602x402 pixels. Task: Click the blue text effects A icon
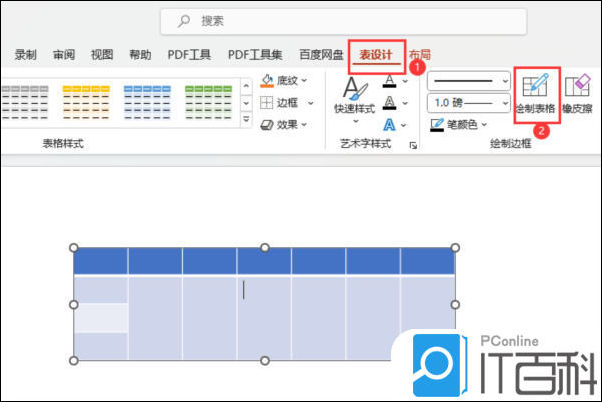(389, 125)
